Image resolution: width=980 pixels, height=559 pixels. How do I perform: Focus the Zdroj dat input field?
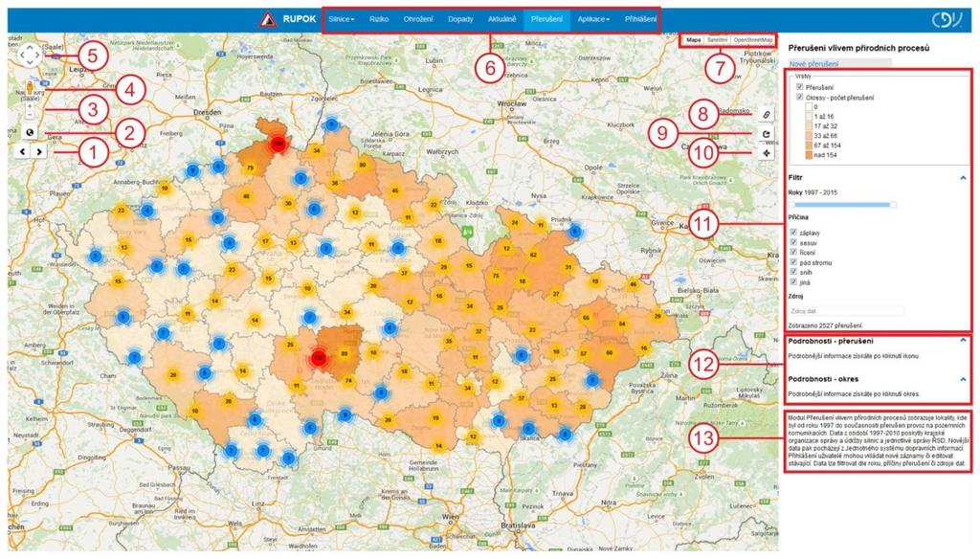click(x=846, y=311)
